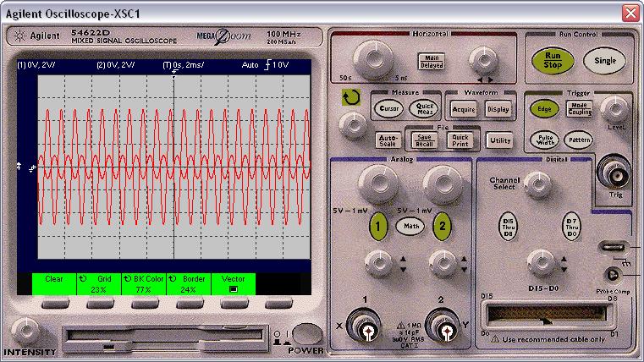Open the Cursor measurement menu
The height and width of the screenshot is (362, 644).
pos(389,109)
